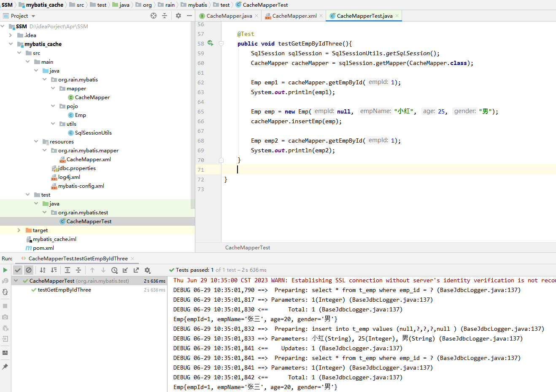Open test history clock icon
The height and width of the screenshot is (392, 556).
pyautogui.click(x=114, y=270)
